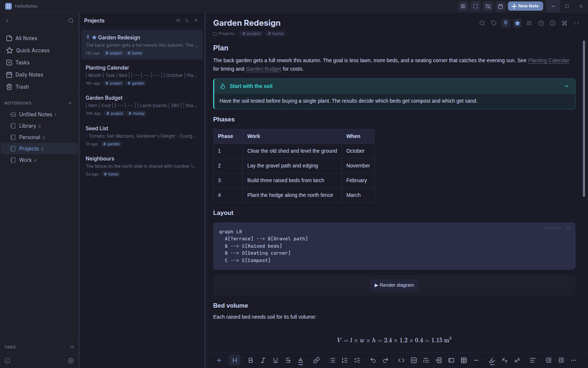The height and width of the screenshot is (368, 588).
Task: Toggle the pin for Garden Redesign
Action: [x=506, y=23]
